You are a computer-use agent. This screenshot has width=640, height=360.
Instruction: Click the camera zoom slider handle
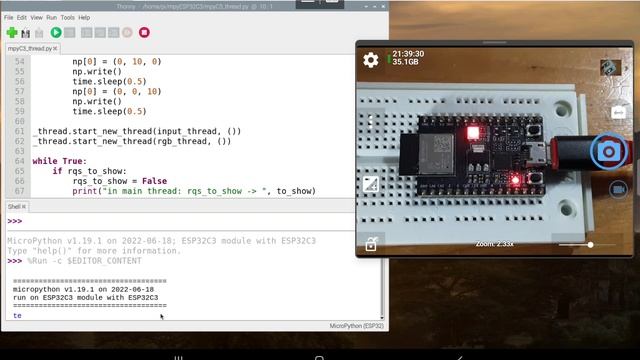click(590, 245)
